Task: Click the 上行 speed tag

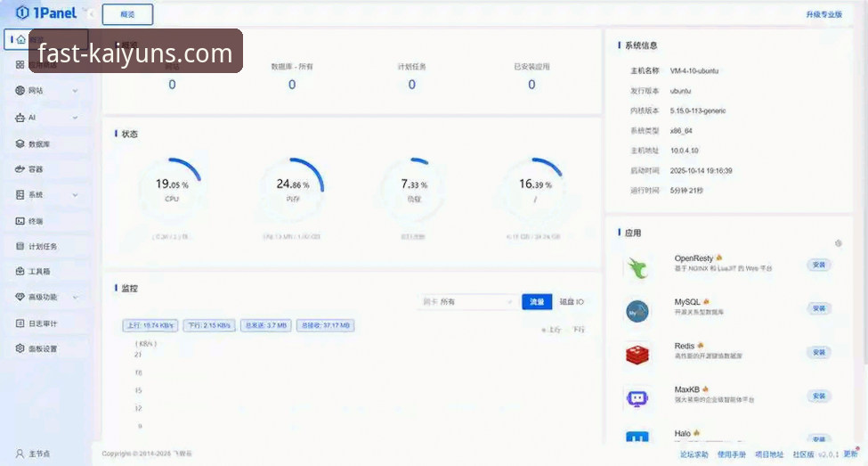Action: pos(150,325)
